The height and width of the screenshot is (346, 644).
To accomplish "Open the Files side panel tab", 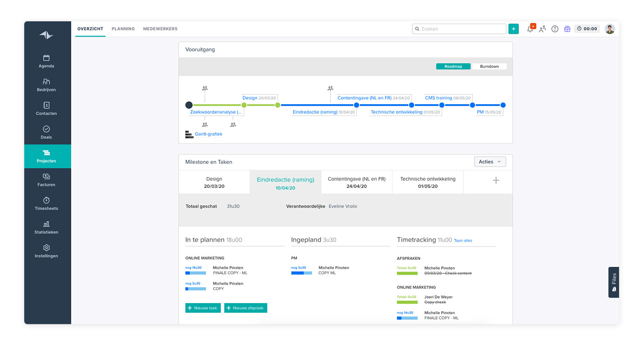I will 613,282.
